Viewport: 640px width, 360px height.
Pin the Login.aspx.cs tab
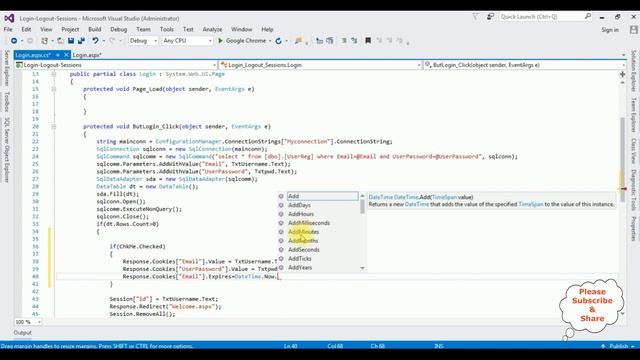[x=58, y=55]
